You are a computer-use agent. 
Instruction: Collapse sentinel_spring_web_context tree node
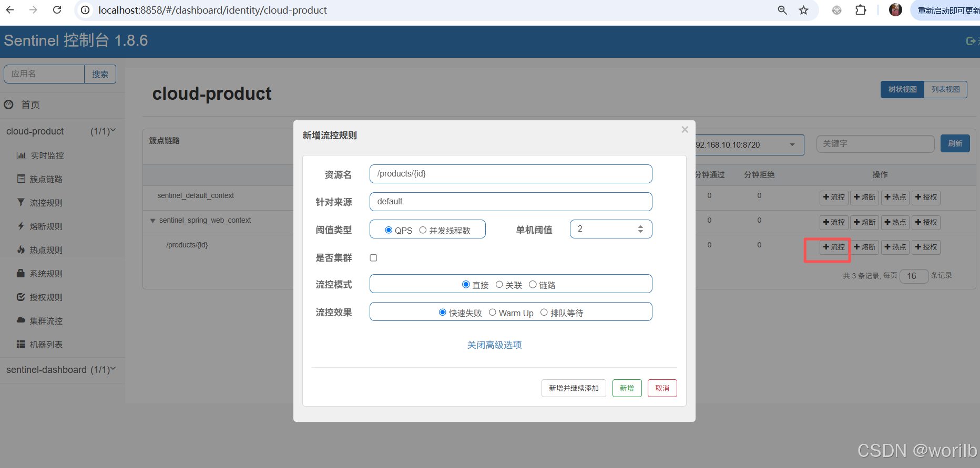coord(153,221)
